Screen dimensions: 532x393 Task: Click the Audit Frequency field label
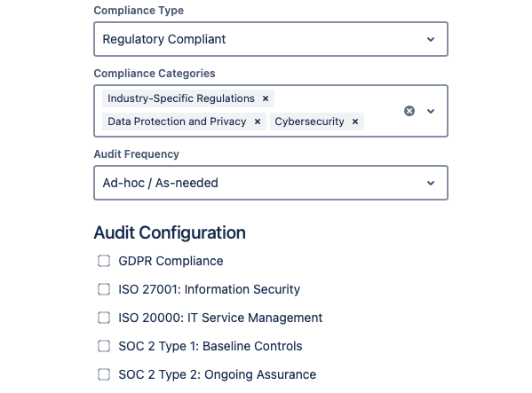tap(137, 154)
